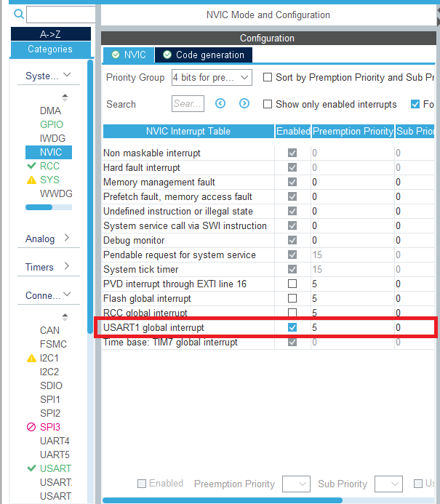440x504 pixels.
Task: Click the peripheral search box at top left
Action: [61, 15]
